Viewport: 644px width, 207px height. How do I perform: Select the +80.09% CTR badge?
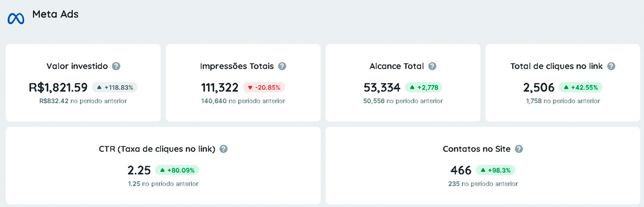coord(177,170)
